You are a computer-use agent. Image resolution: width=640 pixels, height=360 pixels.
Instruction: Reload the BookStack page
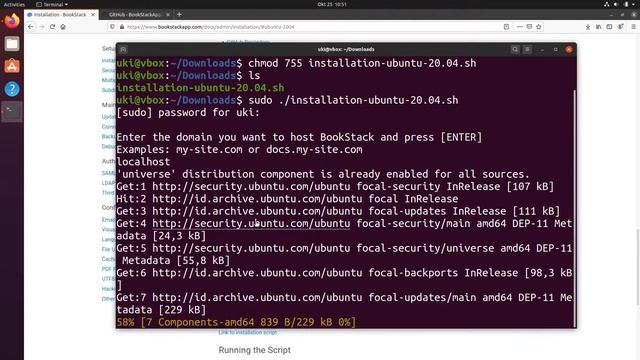coord(52,27)
